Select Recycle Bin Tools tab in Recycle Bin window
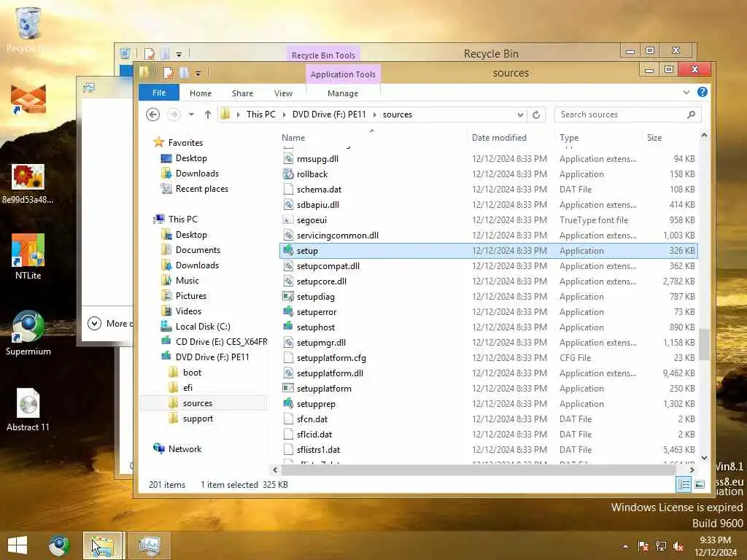The height and width of the screenshot is (560, 747). pos(323,55)
